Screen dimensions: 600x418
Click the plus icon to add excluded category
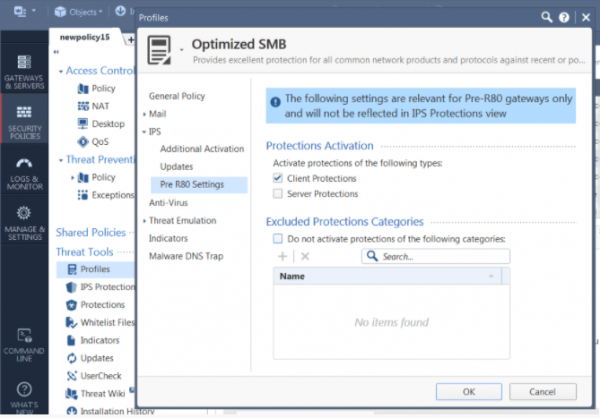coord(282,257)
